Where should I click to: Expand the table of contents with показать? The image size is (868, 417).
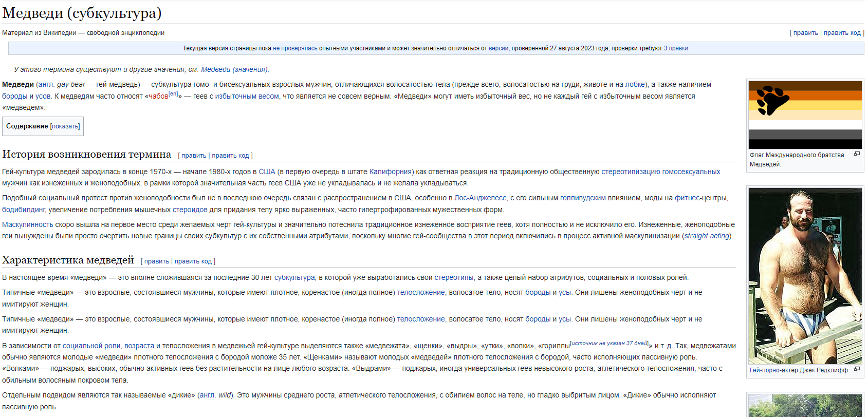[x=65, y=126]
